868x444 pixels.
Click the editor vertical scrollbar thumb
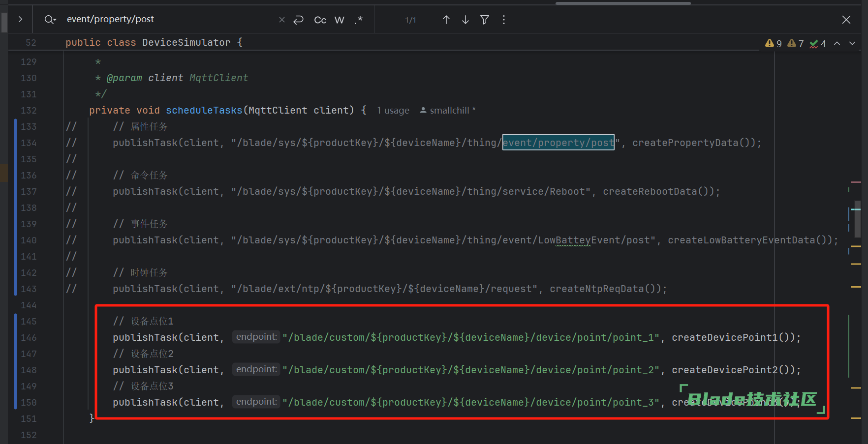coord(857,219)
